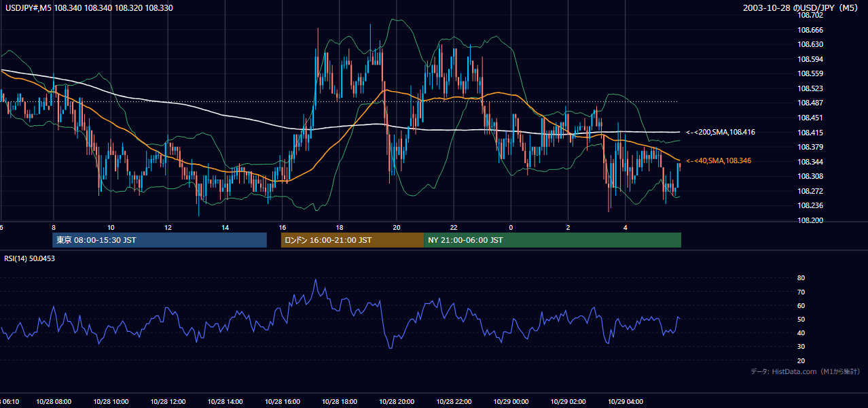Click price axis value 108.200

point(810,220)
